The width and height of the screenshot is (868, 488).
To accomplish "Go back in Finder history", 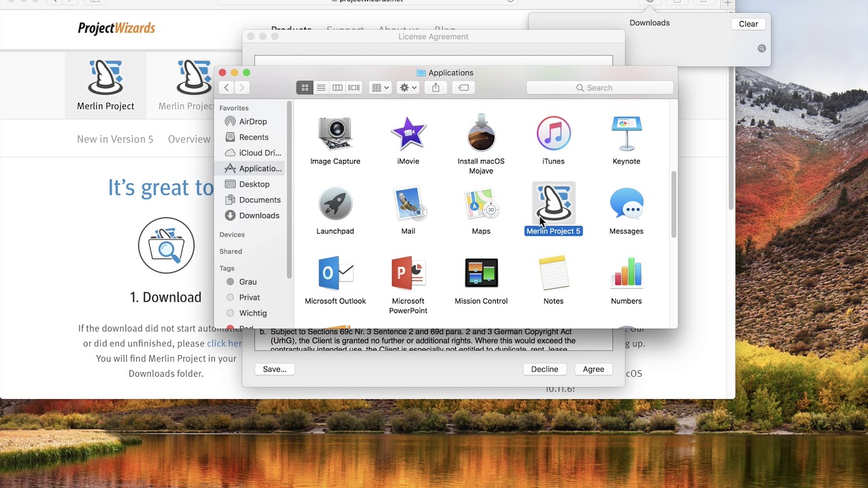I will pos(226,87).
